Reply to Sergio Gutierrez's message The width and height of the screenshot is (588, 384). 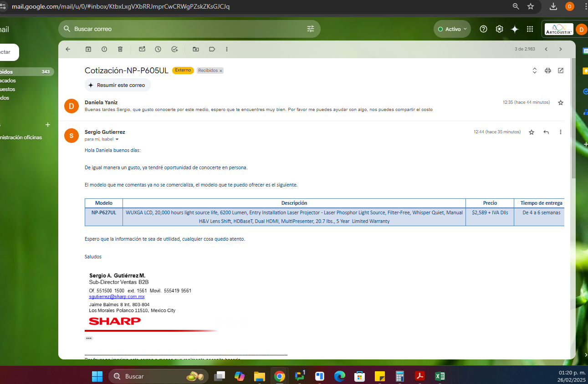[546, 132]
